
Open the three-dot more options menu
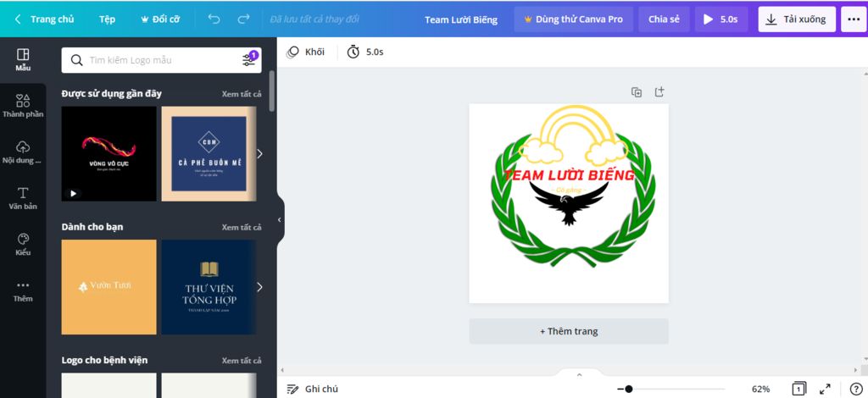[854, 19]
